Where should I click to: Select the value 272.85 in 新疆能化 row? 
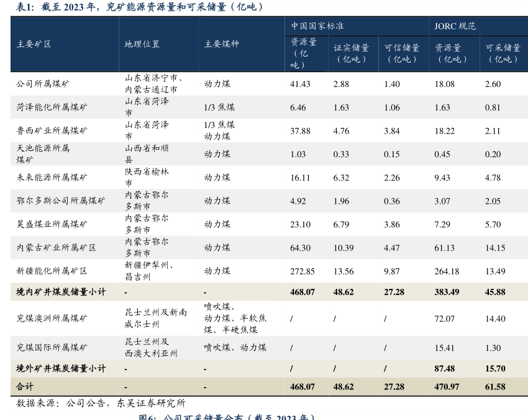[303, 271]
